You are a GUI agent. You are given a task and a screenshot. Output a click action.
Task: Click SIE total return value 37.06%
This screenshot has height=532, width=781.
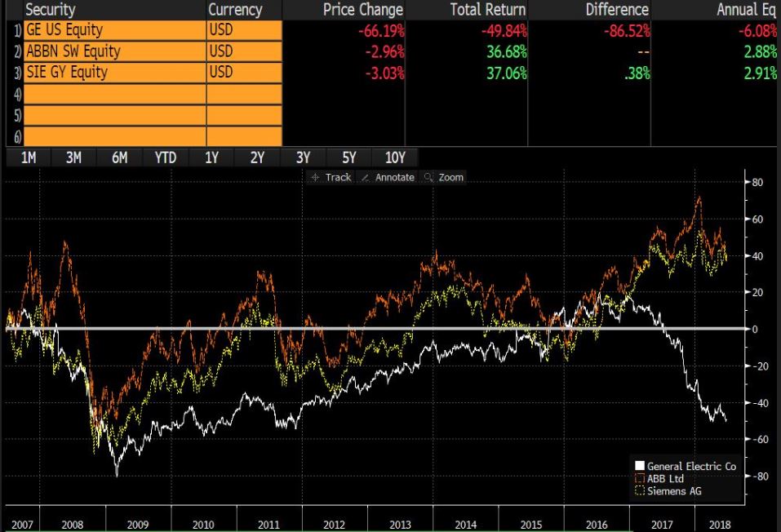click(x=507, y=73)
